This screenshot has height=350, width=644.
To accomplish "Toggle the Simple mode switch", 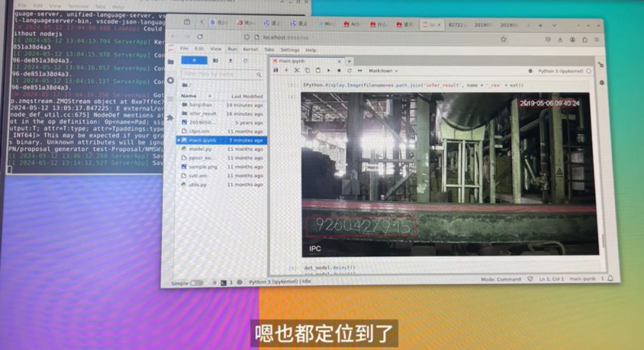I will tap(197, 283).
